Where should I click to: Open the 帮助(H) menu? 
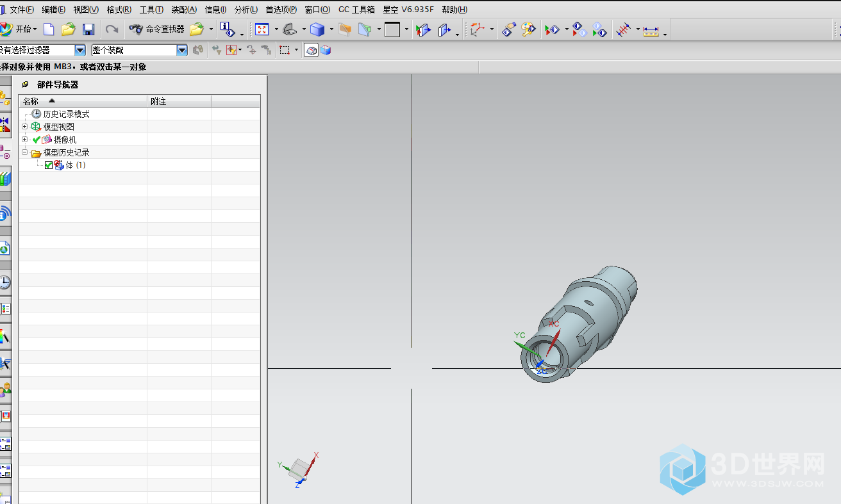(454, 10)
